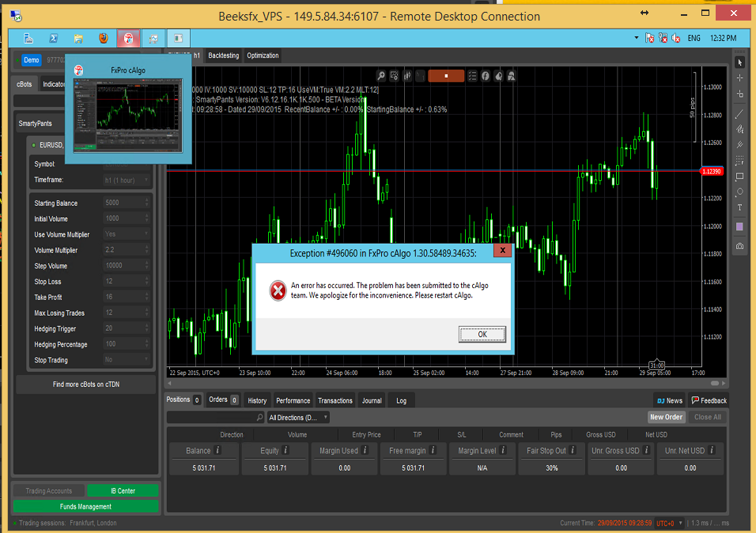
Task: Open the chart indicators icon in chart toolbar
Action: point(395,76)
